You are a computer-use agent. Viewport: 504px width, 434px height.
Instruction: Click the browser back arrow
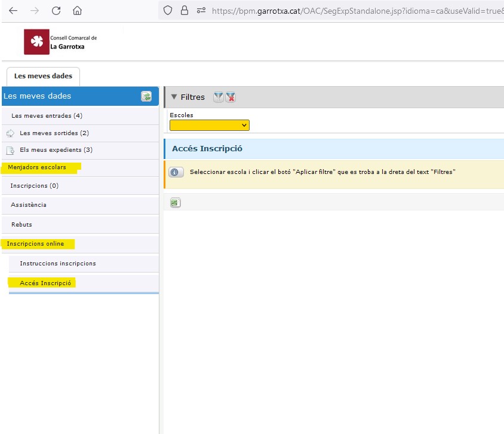coord(13,11)
